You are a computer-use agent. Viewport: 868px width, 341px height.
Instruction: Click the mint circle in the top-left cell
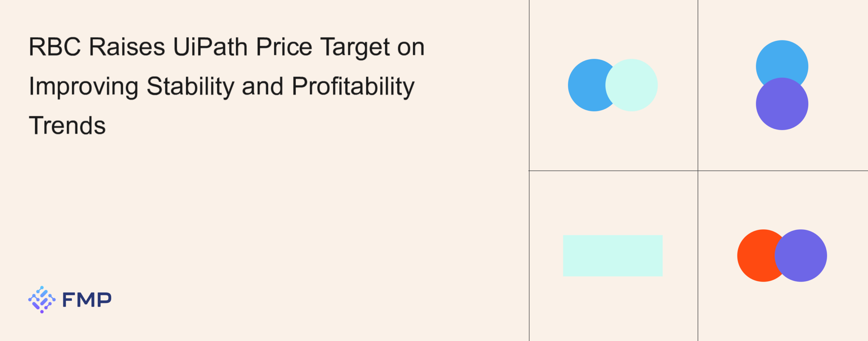pos(632,85)
